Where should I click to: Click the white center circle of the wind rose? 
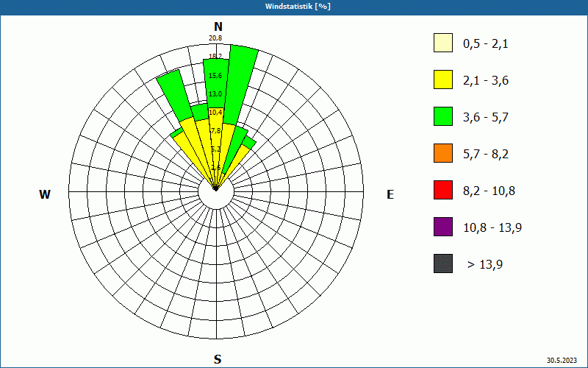pyautogui.click(x=216, y=191)
